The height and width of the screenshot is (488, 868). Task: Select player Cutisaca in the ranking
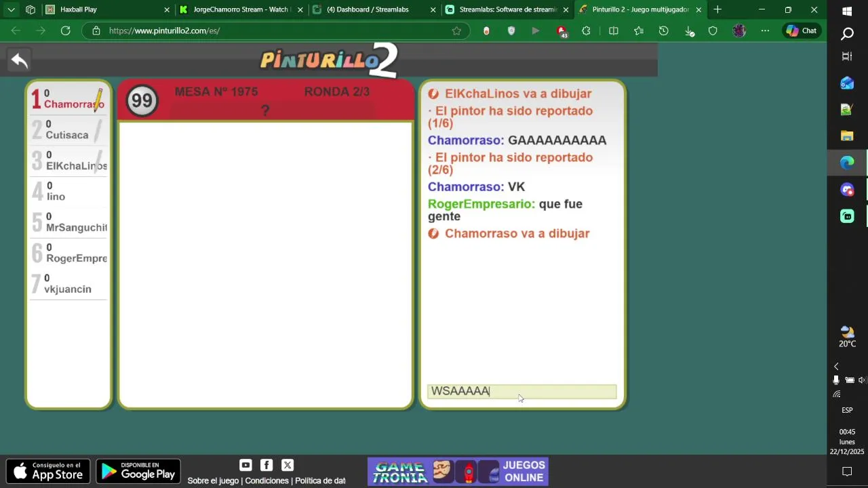pyautogui.click(x=68, y=129)
